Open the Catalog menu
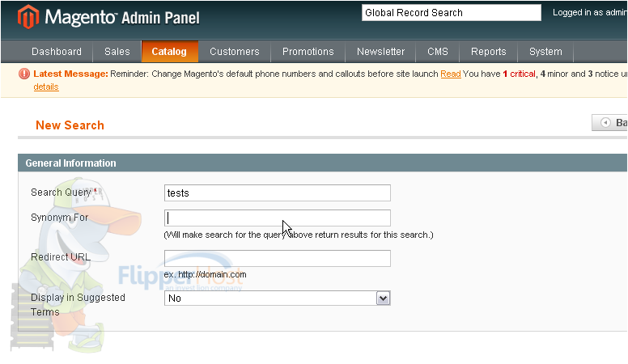Viewport: 628px width, 364px height. click(x=169, y=52)
